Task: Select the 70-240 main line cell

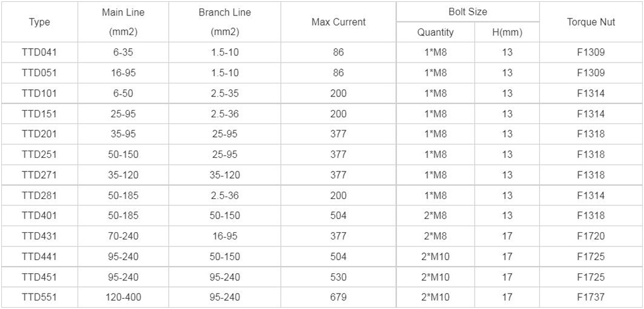Action: pos(123,236)
